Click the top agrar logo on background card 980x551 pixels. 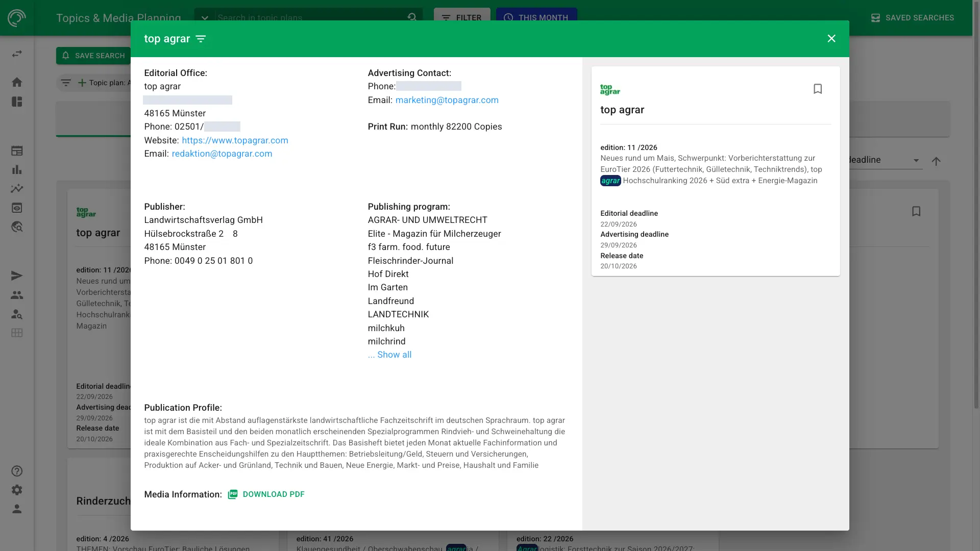(86, 212)
